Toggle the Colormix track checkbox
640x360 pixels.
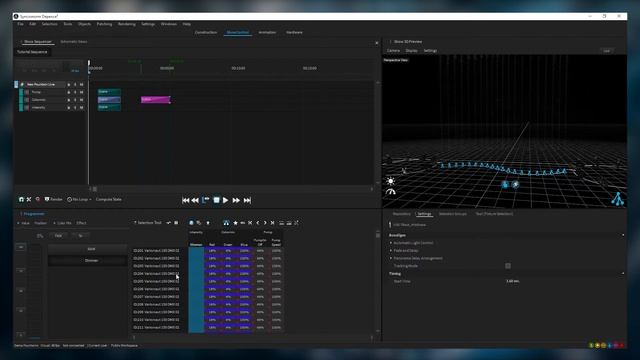coord(27,100)
